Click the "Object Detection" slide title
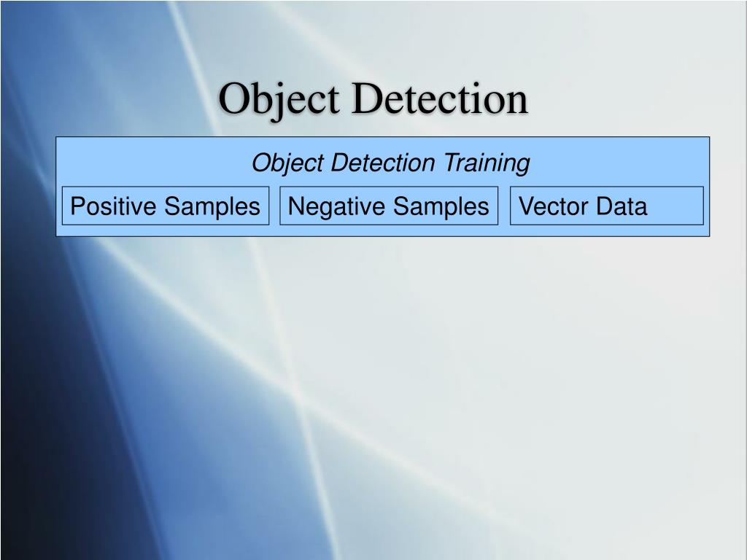The width and height of the screenshot is (747, 560). 373,99
